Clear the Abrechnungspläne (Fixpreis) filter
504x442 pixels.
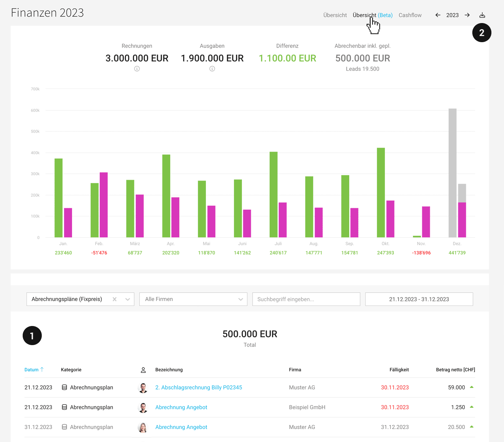coord(114,299)
